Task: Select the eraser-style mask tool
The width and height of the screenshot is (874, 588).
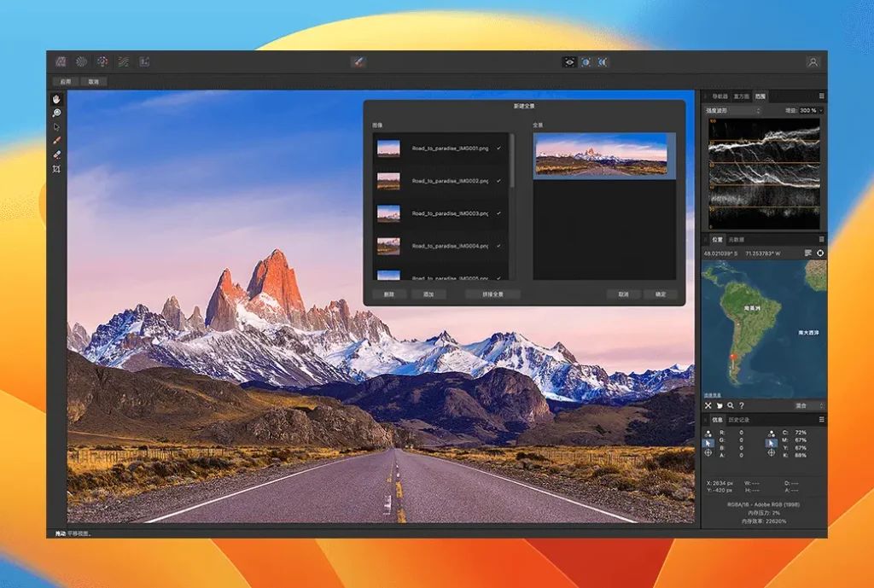Action: coord(56,155)
